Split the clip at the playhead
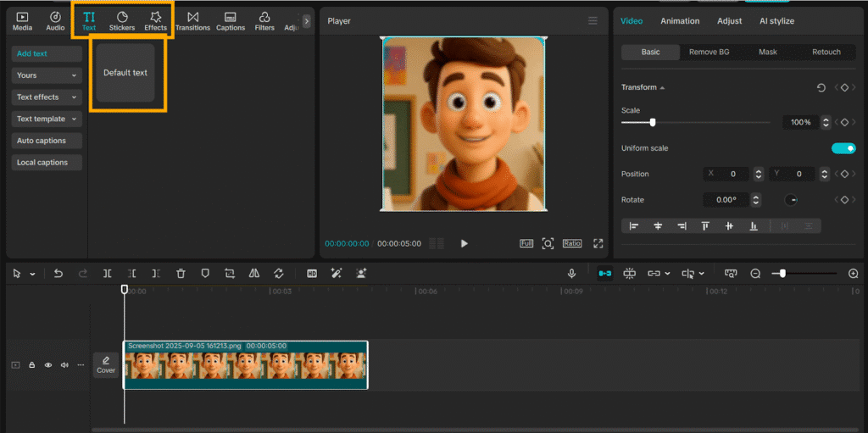 pyautogui.click(x=108, y=274)
